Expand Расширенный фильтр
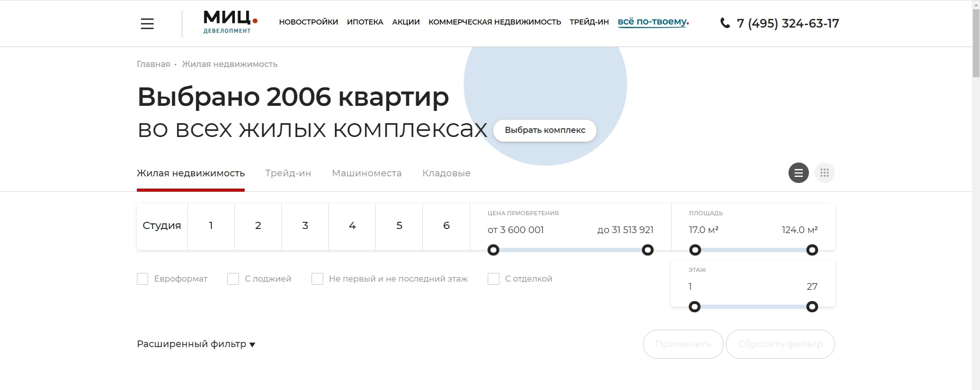 [x=196, y=344]
